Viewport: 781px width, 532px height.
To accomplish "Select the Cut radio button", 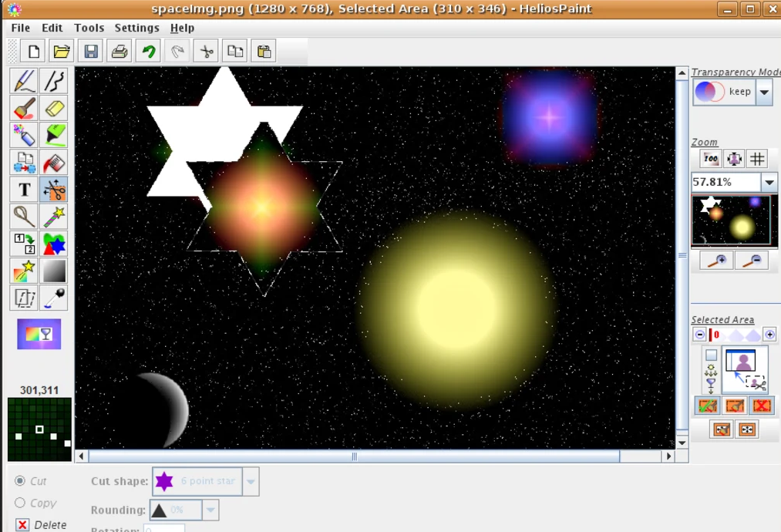I will click(20, 481).
